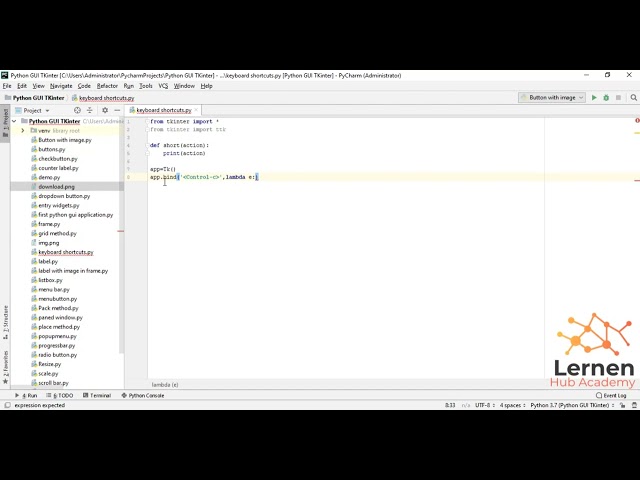Start debugging with the bug icon

(x=606, y=98)
